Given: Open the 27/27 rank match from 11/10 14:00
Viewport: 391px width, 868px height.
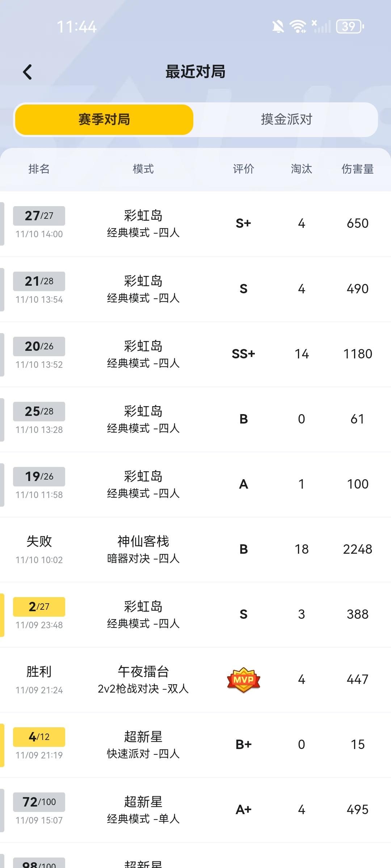Looking at the screenshot, I should pyautogui.click(x=195, y=224).
